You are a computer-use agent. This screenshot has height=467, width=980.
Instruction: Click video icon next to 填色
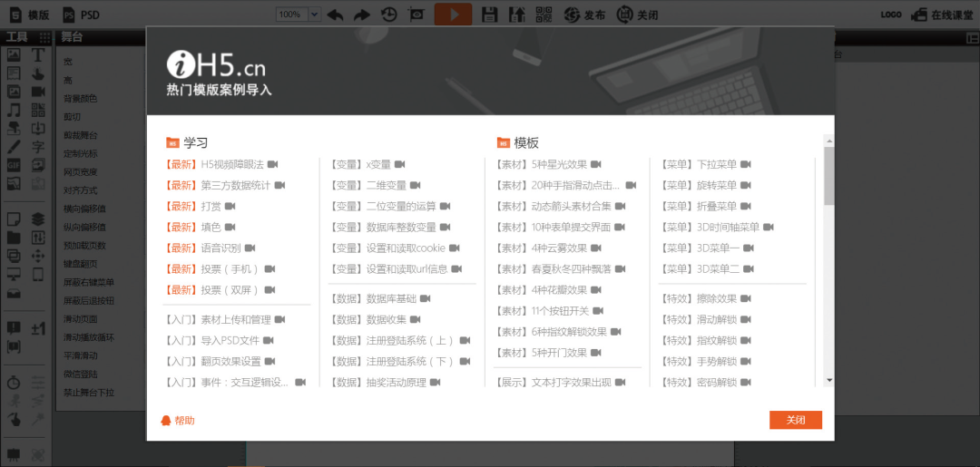(x=230, y=227)
